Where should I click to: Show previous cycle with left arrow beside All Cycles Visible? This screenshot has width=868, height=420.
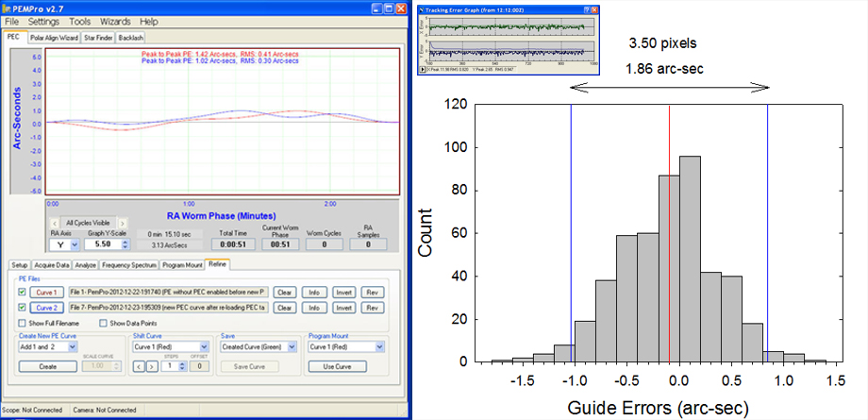53,223
